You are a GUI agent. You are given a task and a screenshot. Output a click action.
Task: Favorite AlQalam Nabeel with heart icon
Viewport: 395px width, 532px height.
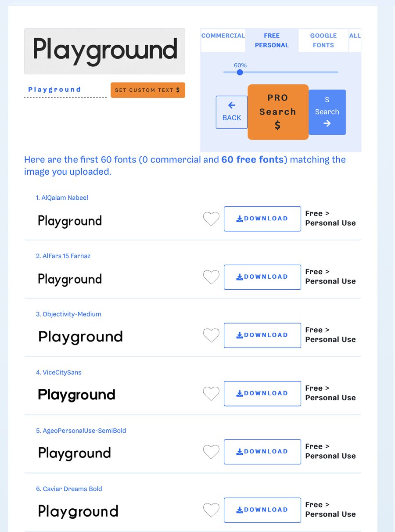[x=211, y=219]
